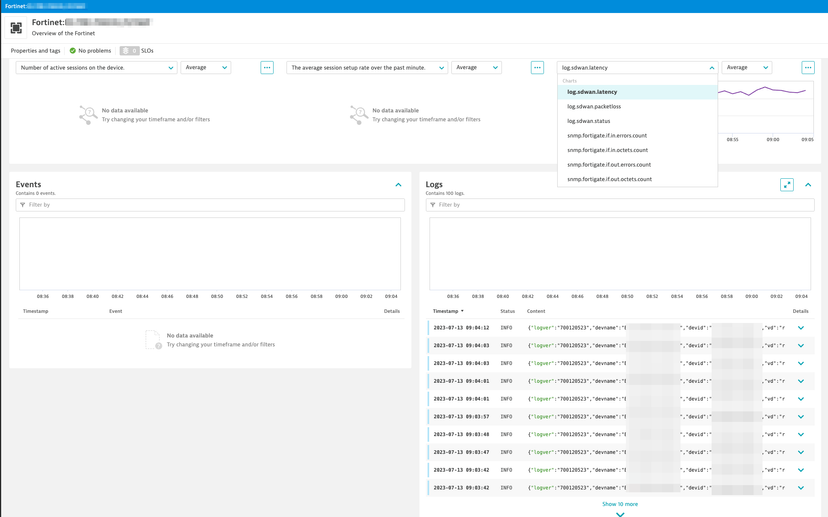Close the log.sdwan.latency chart dropdown

pyautogui.click(x=711, y=68)
